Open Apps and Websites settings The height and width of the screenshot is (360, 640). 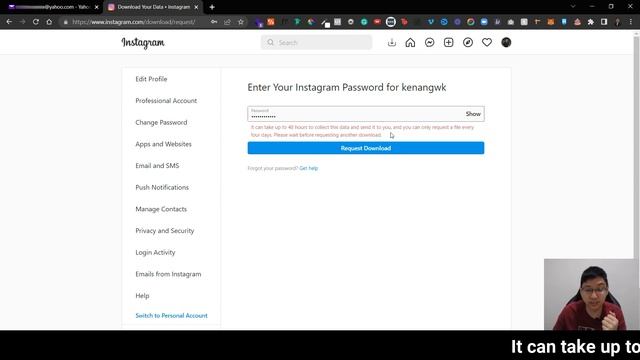pos(163,144)
